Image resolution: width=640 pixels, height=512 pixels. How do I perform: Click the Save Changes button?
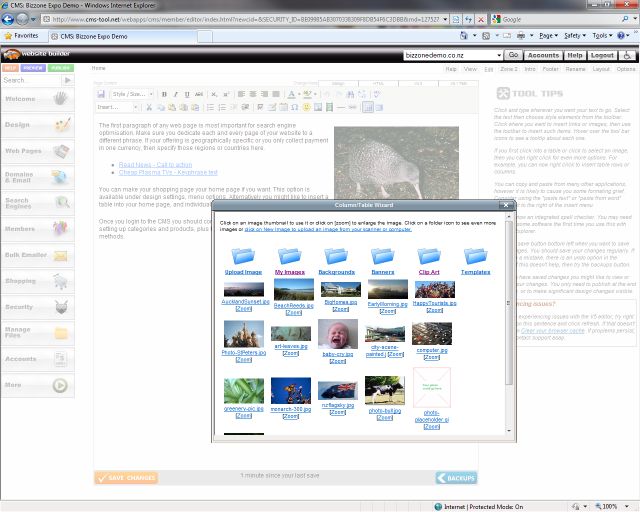coord(126,478)
